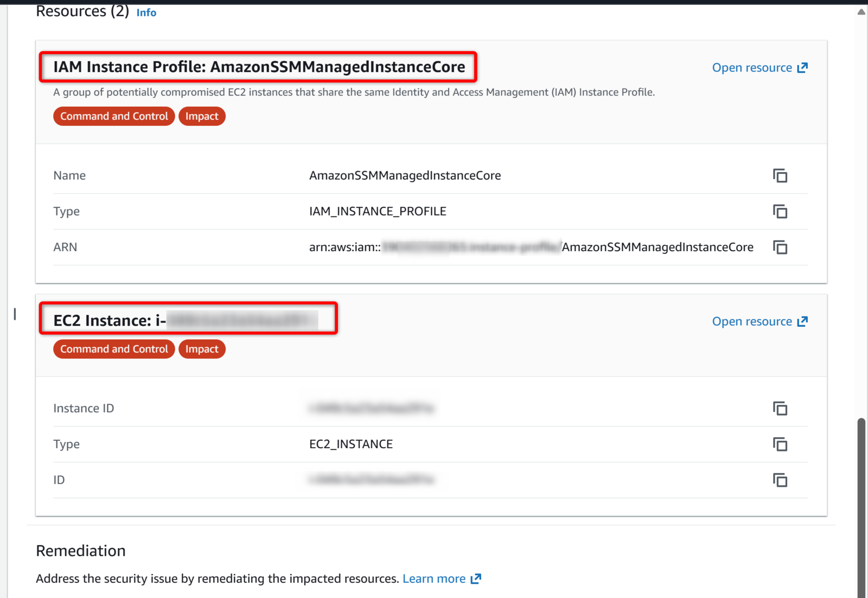868x598 pixels.
Task: Select the ARN value starting with arn:aws:iam
Action: click(x=531, y=247)
